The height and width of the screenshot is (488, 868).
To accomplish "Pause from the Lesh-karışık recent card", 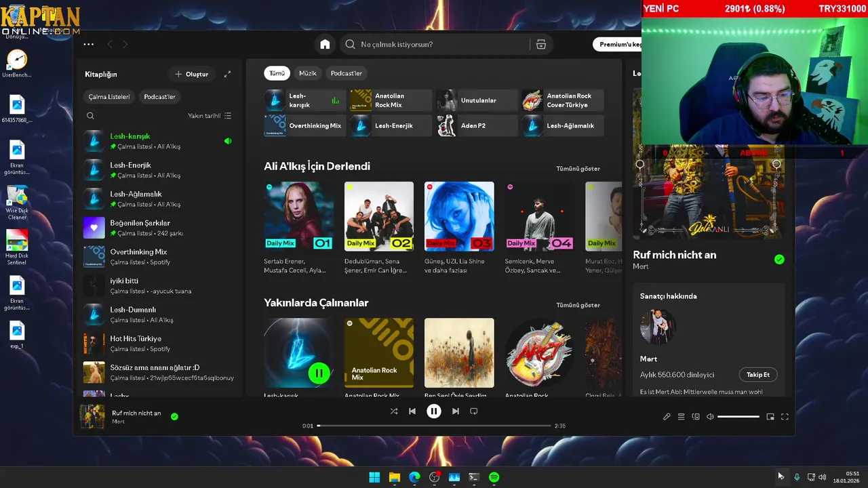I will pos(319,373).
